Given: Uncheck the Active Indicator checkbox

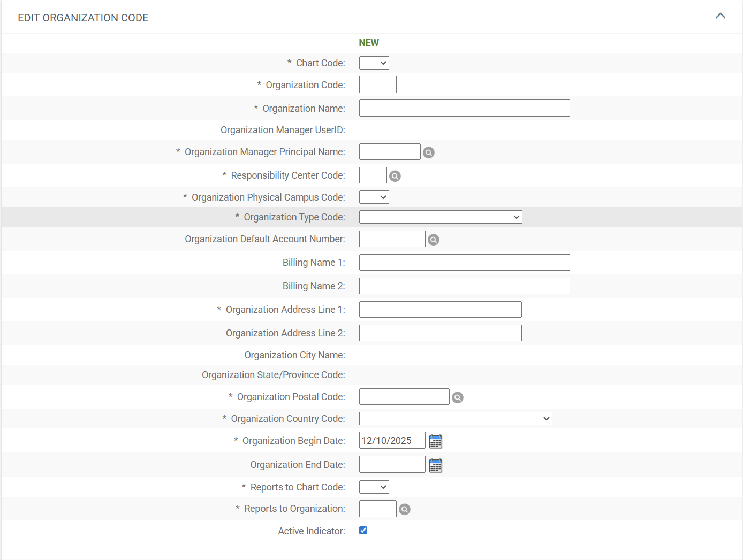Looking at the screenshot, I should (x=363, y=531).
